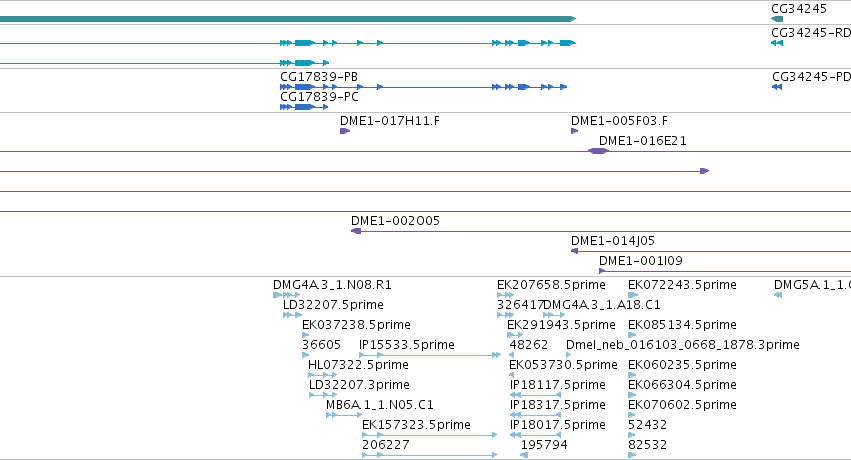Select the LD32207.3prime label
This screenshot has width=851, height=460.
[359, 385]
